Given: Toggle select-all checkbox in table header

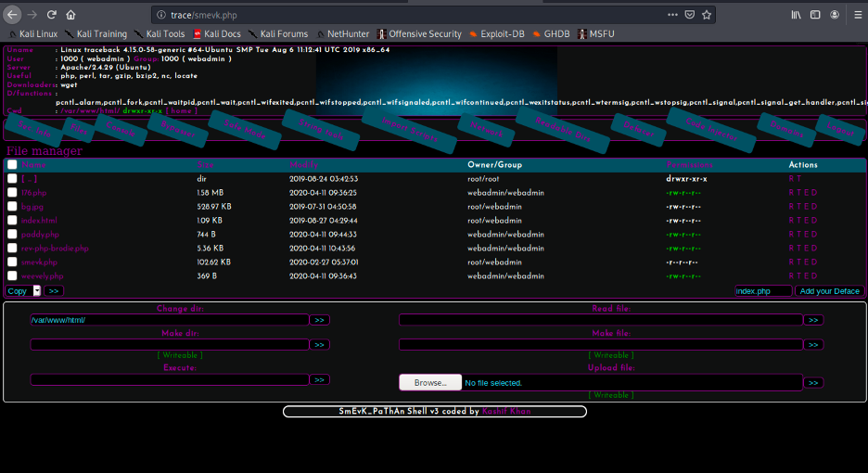Looking at the screenshot, I should (12, 164).
